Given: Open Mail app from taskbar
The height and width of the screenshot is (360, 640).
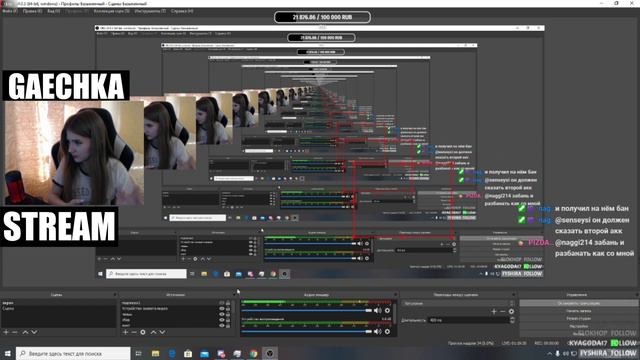Looking at the screenshot, I should tap(204, 353).
